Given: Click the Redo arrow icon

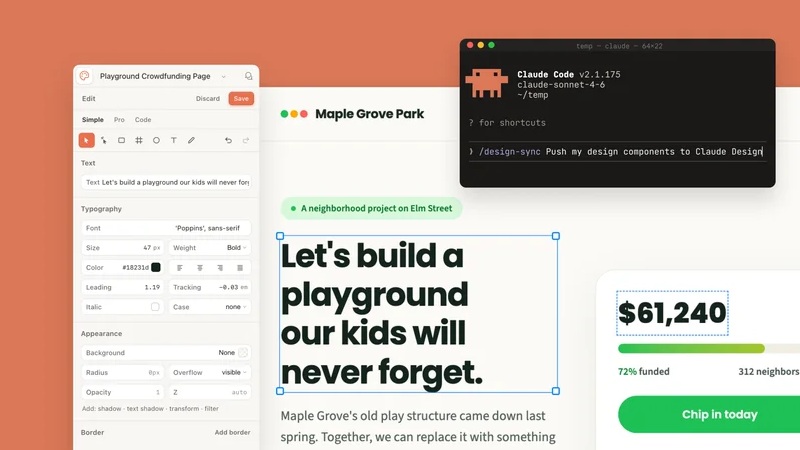Looking at the screenshot, I should tap(246, 140).
